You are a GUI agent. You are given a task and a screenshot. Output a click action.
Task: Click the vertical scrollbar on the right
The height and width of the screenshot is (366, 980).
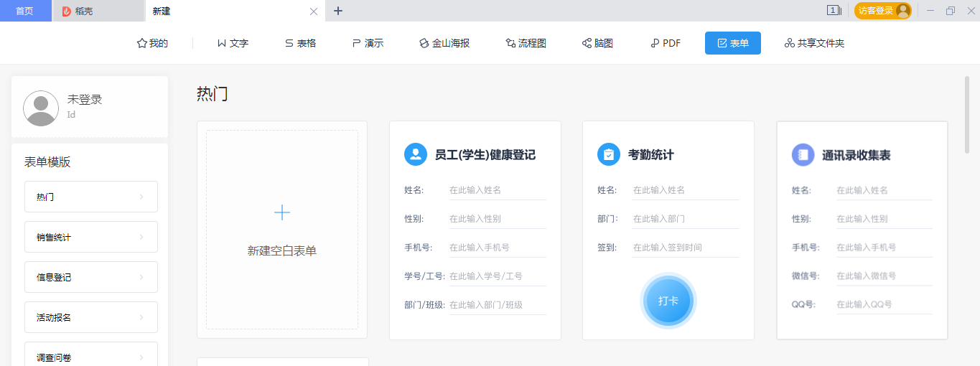[967, 115]
